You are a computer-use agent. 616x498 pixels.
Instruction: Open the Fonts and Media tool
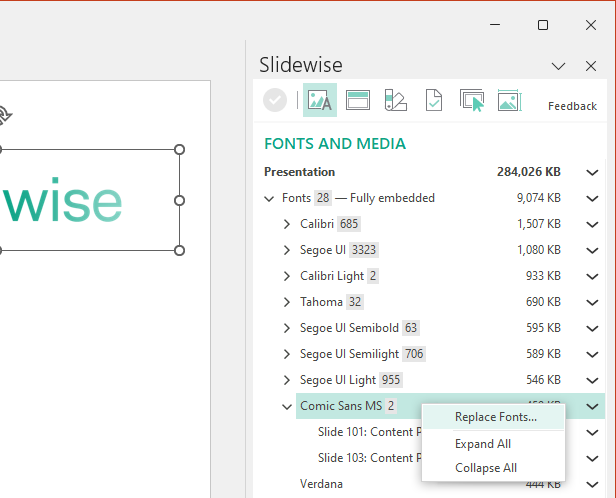tap(319, 100)
